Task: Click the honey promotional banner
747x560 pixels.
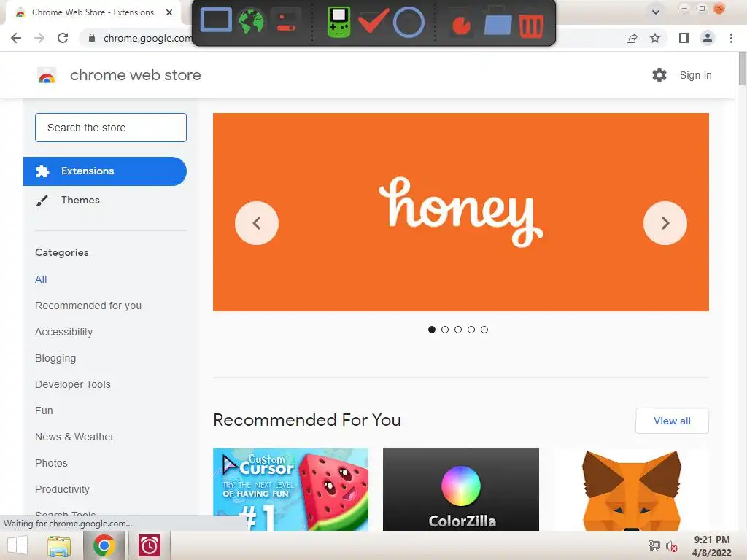Action: [461, 212]
